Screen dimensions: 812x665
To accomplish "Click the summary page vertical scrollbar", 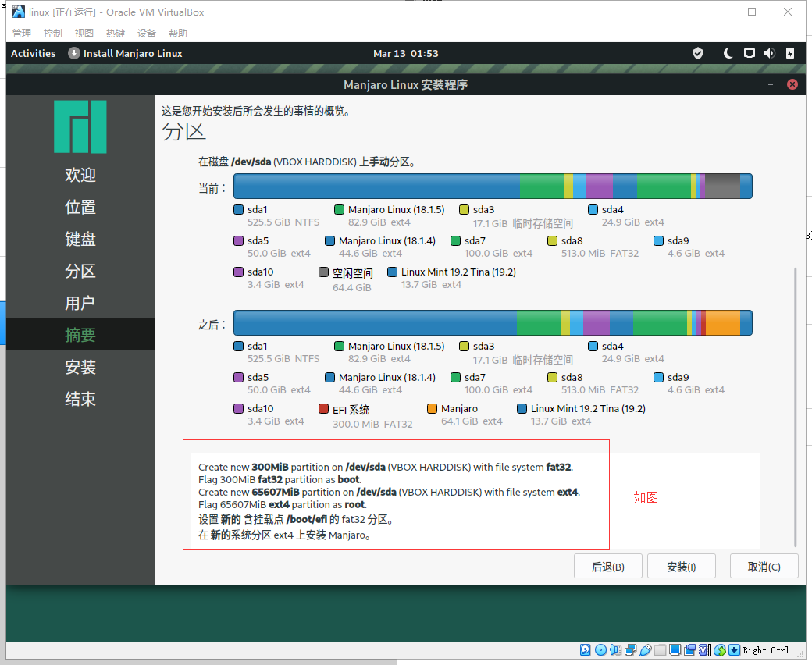I will tap(796, 406).
